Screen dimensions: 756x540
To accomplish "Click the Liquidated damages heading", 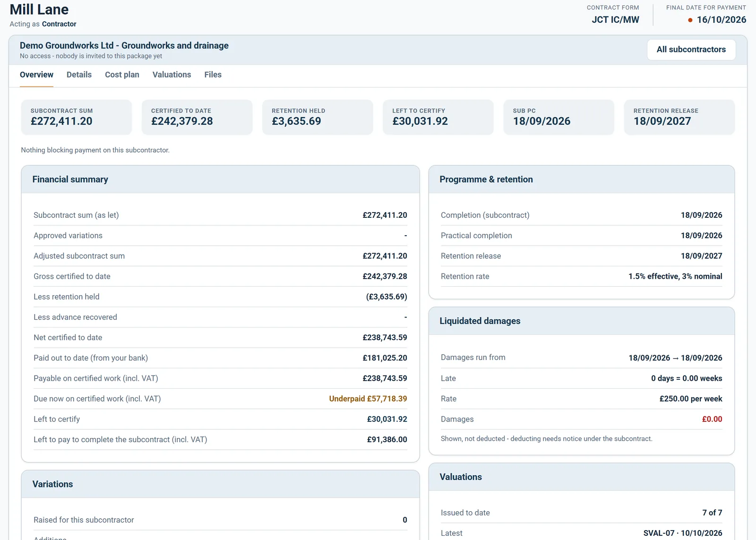I will (x=480, y=321).
